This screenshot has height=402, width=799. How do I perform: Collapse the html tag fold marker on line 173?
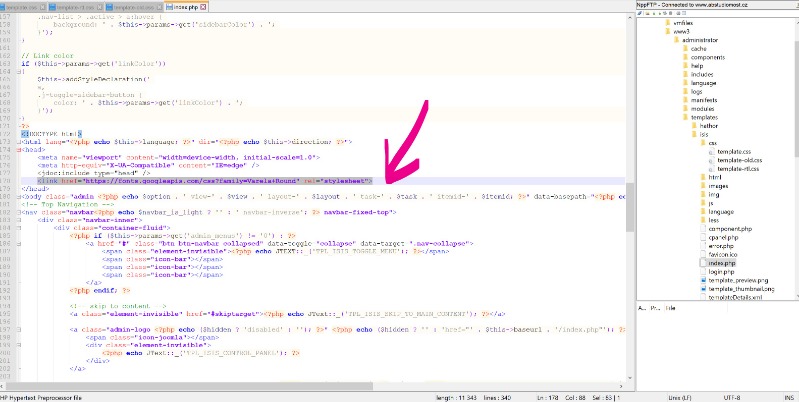point(19,142)
